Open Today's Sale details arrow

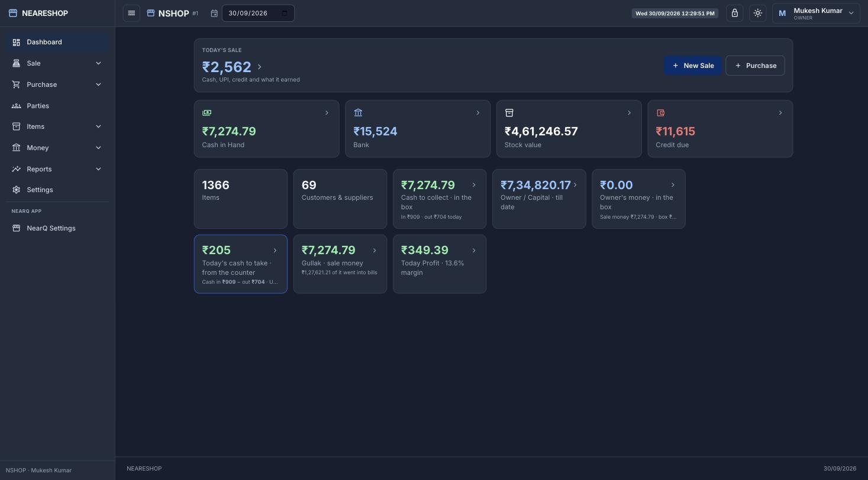coord(259,67)
